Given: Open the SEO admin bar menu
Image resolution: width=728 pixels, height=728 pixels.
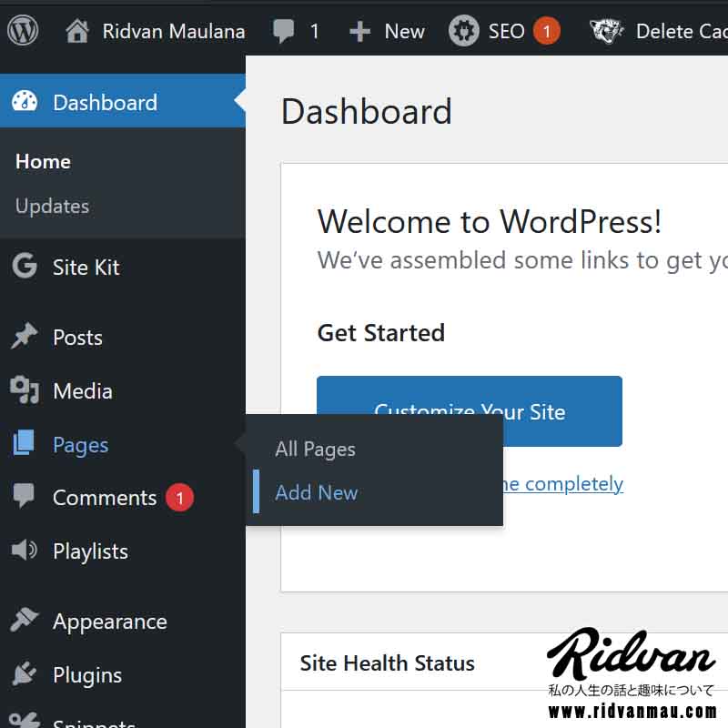Looking at the screenshot, I should point(506,32).
